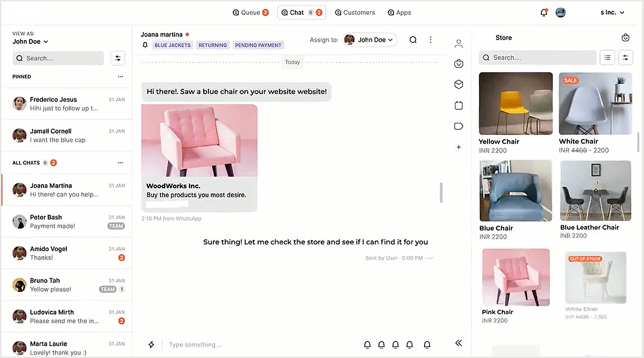The image size is (644, 358).
Task: Click the plus icon below the sidebar icons
Action: (458, 147)
